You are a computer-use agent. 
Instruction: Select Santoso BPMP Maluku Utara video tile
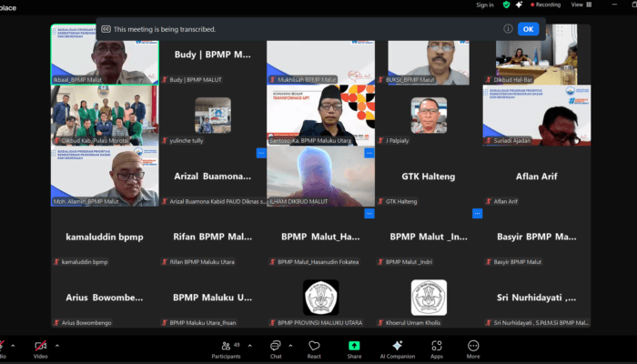point(320,116)
